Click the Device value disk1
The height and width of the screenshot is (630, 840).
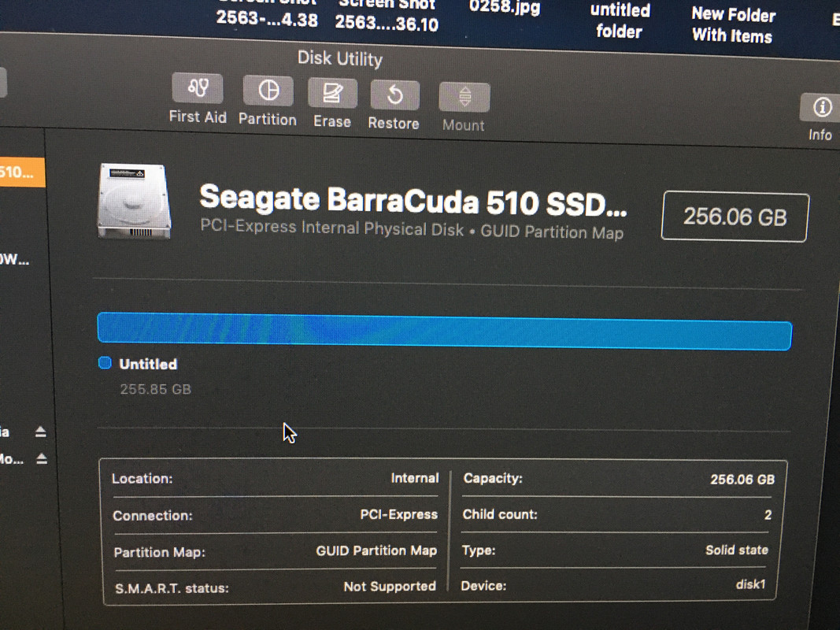pyautogui.click(x=750, y=584)
